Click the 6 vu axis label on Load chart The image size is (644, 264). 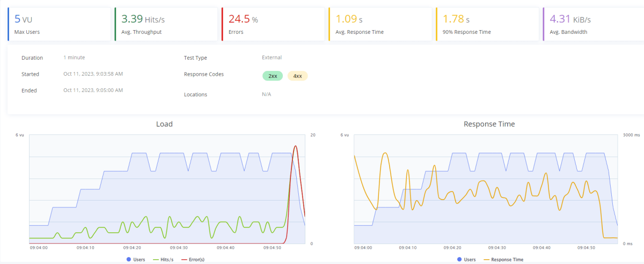click(x=20, y=135)
